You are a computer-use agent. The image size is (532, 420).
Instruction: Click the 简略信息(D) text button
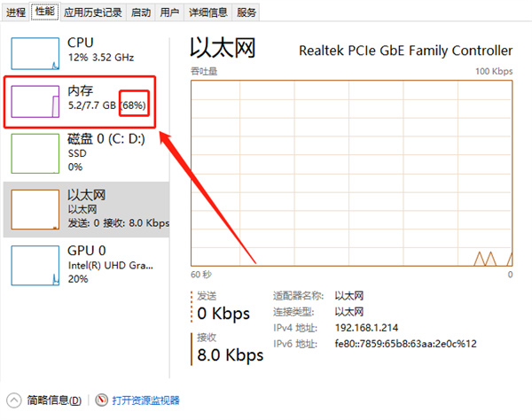pyautogui.click(x=54, y=401)
